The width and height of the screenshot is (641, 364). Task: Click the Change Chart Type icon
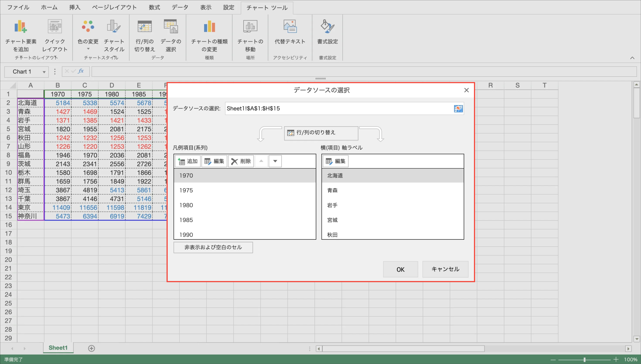209,27
